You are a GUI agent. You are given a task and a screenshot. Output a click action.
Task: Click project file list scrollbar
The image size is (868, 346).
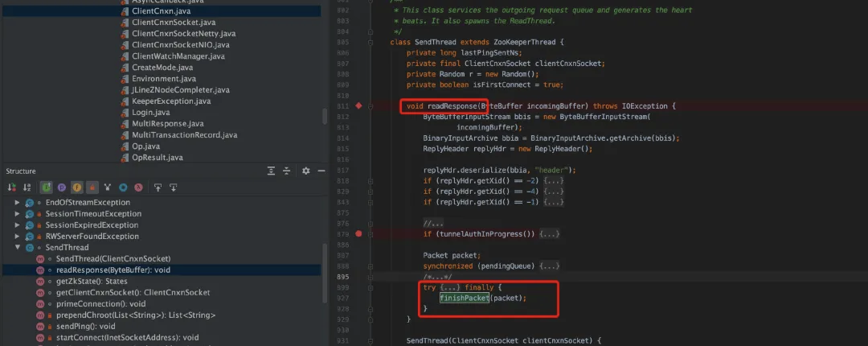325,116
